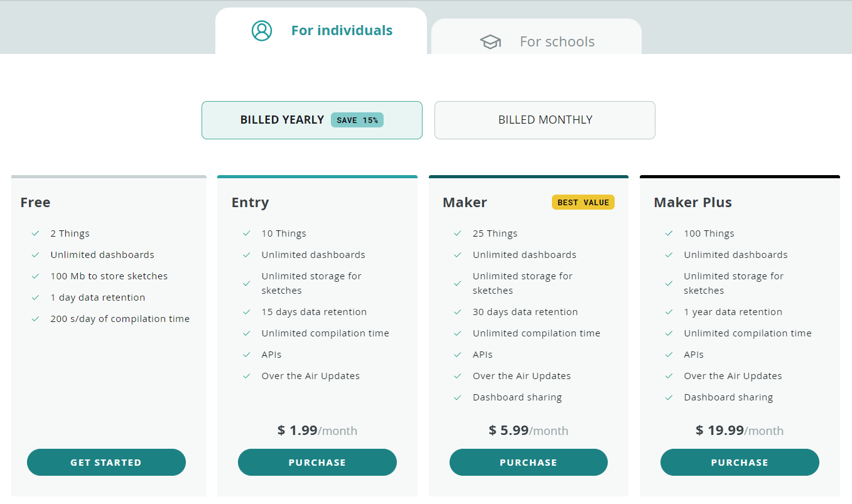Screen dimensions: 852x504
Task: Click the checkmark beside Maker Plus Unlimited compilation time
Action: pos(669,333)
